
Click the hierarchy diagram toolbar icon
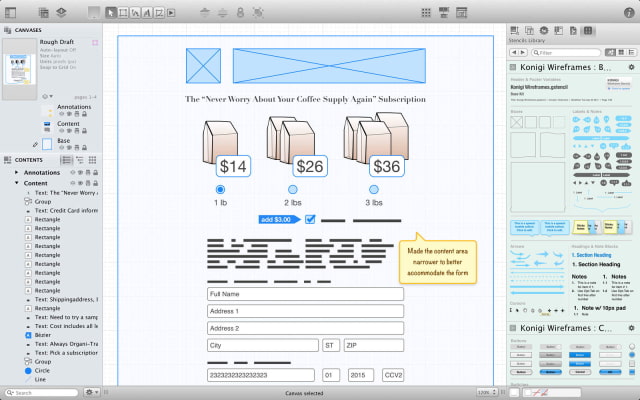(444, 13)
